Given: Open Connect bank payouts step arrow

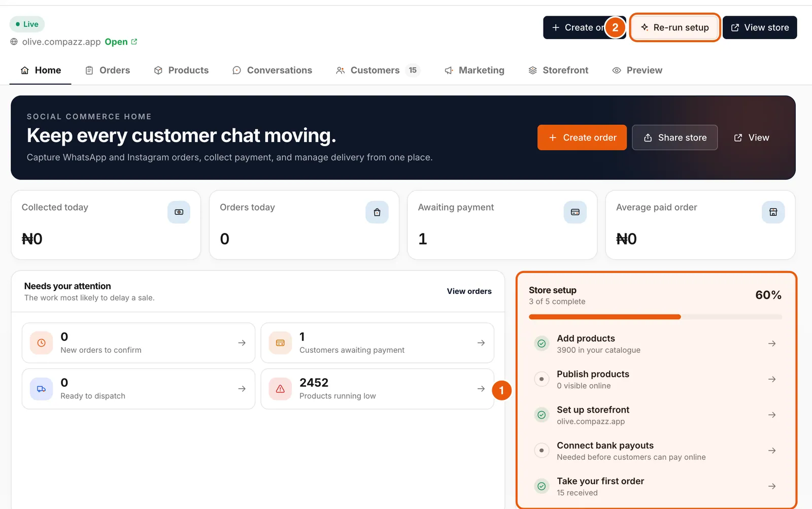Looking at the screenshot, I should [x=772, y=451].
